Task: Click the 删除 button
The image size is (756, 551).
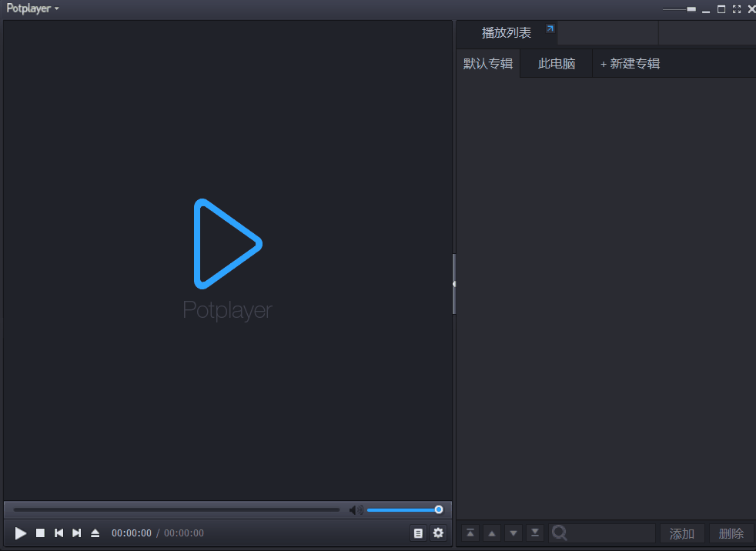Action: point(731,533)
